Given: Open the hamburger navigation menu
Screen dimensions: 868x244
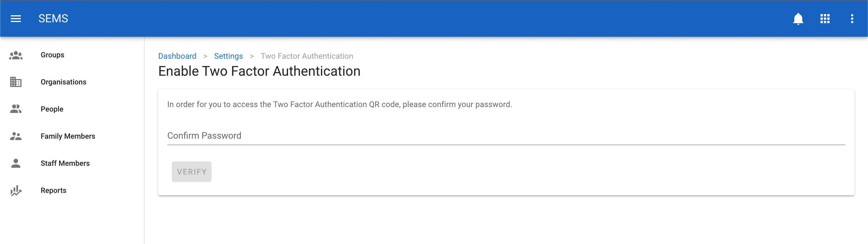Looking at the screenshot, I should click(x=16, y=19).
